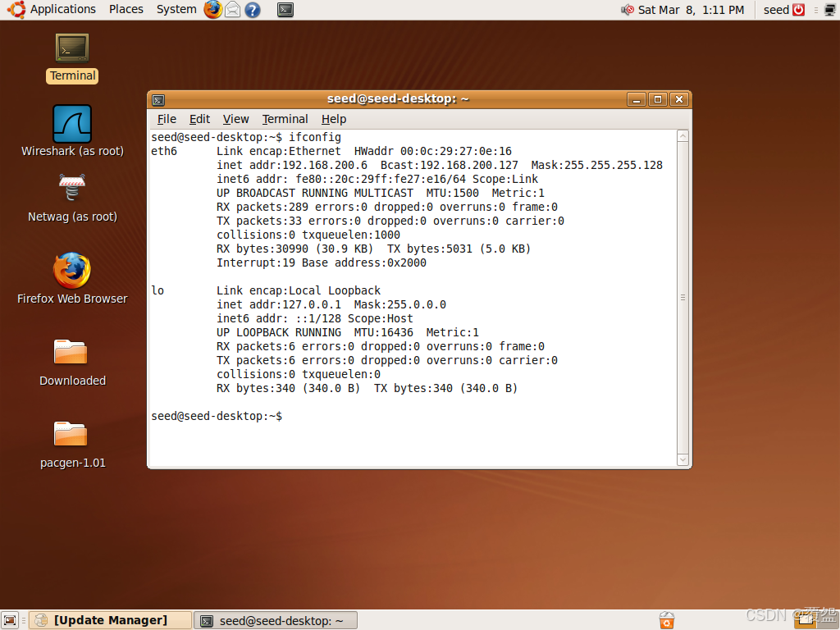The height and width of the screenshot is (630, 840).
Task: Click txqueuelen:1000 text
Action: (351, 235)
